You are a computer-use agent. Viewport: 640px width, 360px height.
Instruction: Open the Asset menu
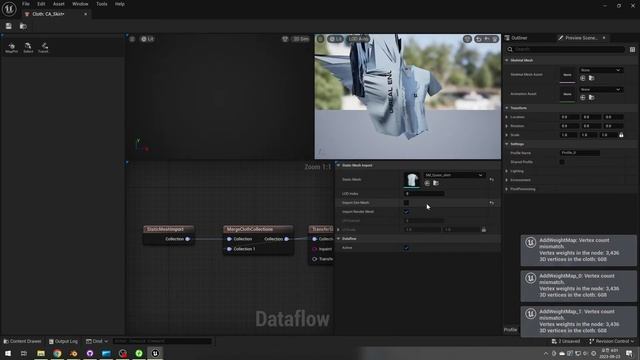pos(59,4)
